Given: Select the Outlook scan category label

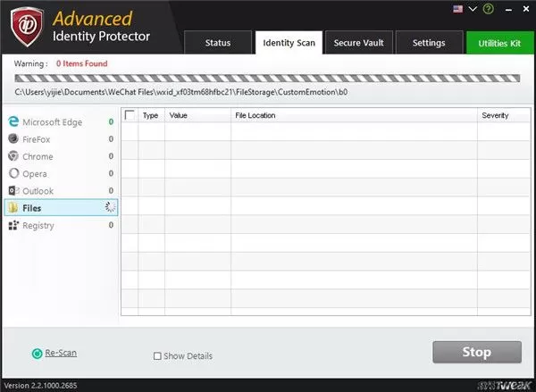Looking at the screenshot, I should click(38, 191).
